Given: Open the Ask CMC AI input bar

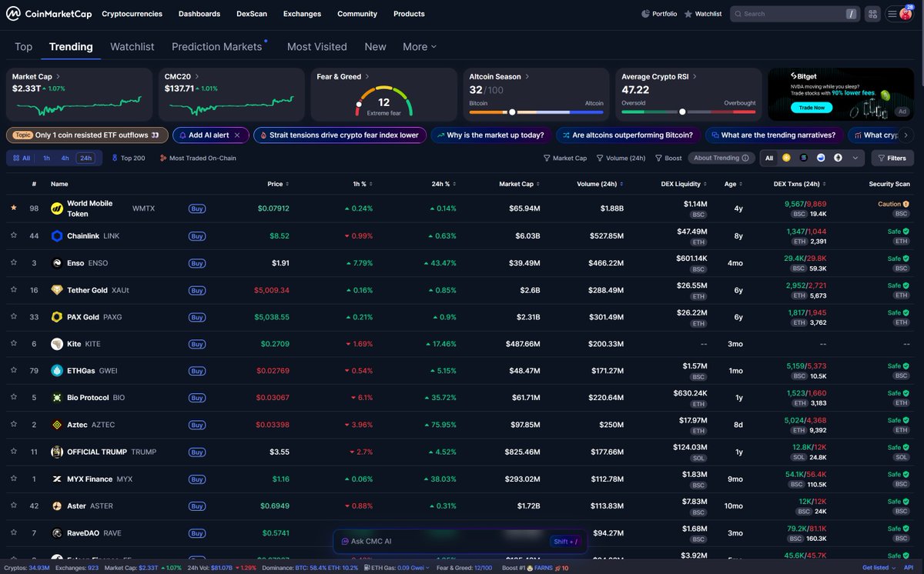Looking at the screenshot, I should pos(460,541).
